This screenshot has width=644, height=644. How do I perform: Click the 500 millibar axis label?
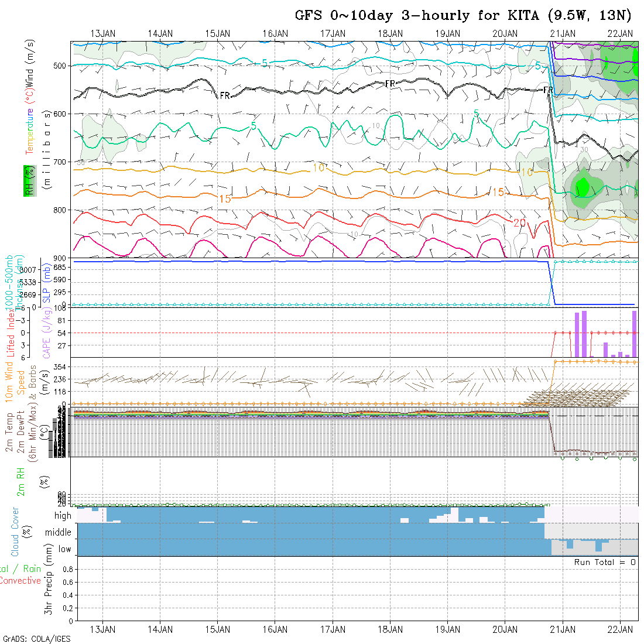(60, 66)
